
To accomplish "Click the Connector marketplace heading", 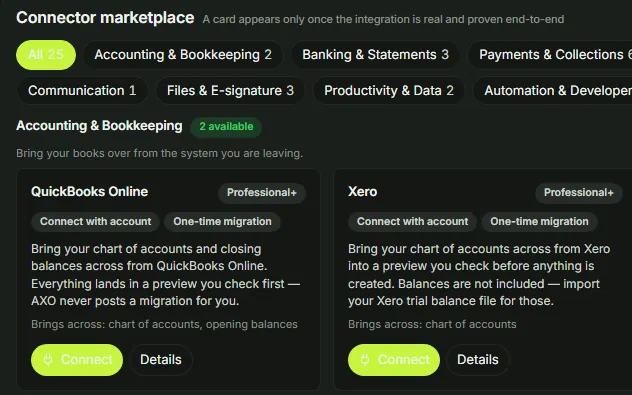I will click(105, 18).
